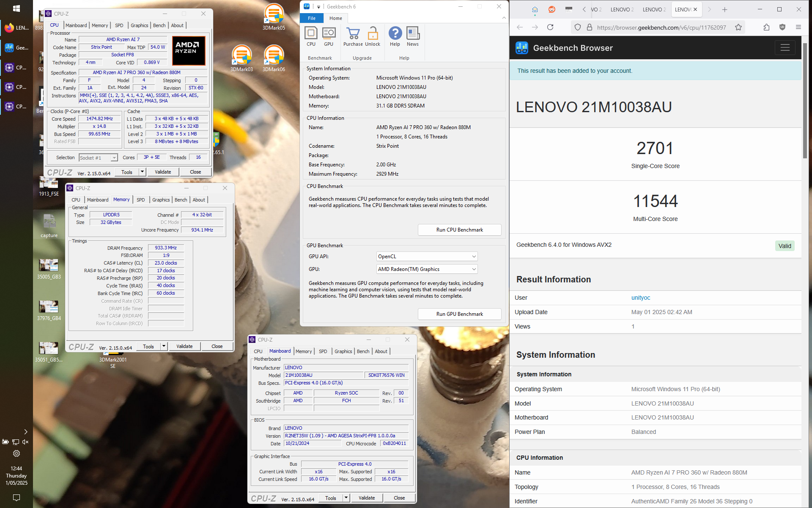
Task: Open Tools dropdown arrow in CPU-Z CPU window
Action: tap(142, 172)
